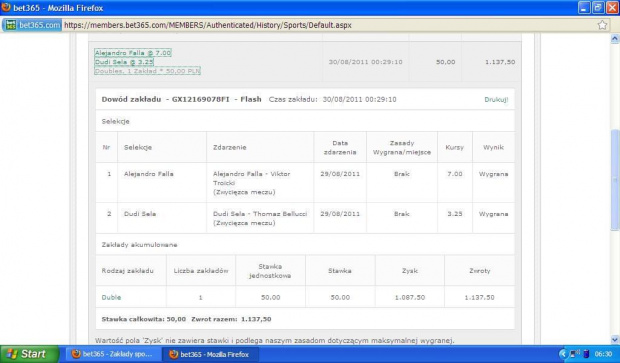Click the restore window button
The height and width of the screenshot is (363, 620).
598,8
